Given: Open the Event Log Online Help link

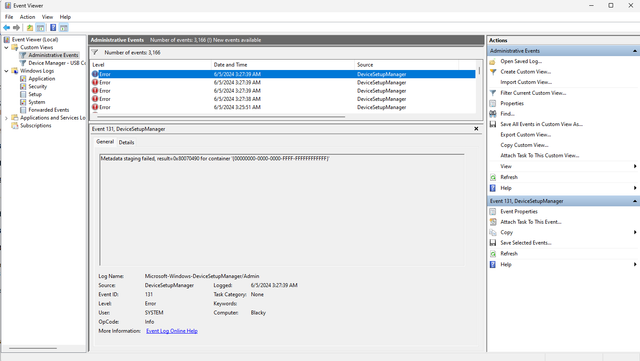Looking at the screenshot, I should (x=172, y=331).
